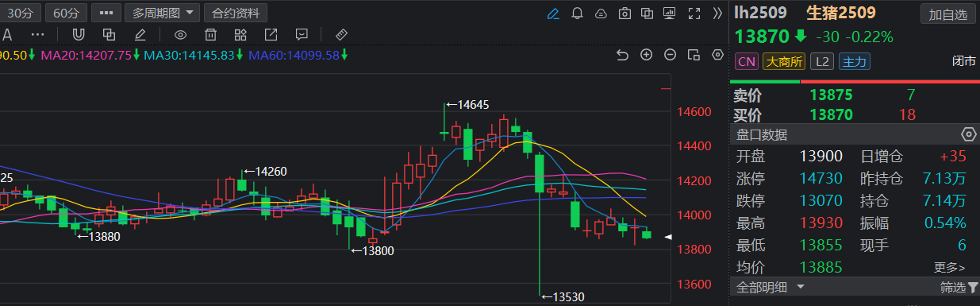The image size is (980, 306).
Task: Switch to the 60分 period tab
Action: (66, 13)
